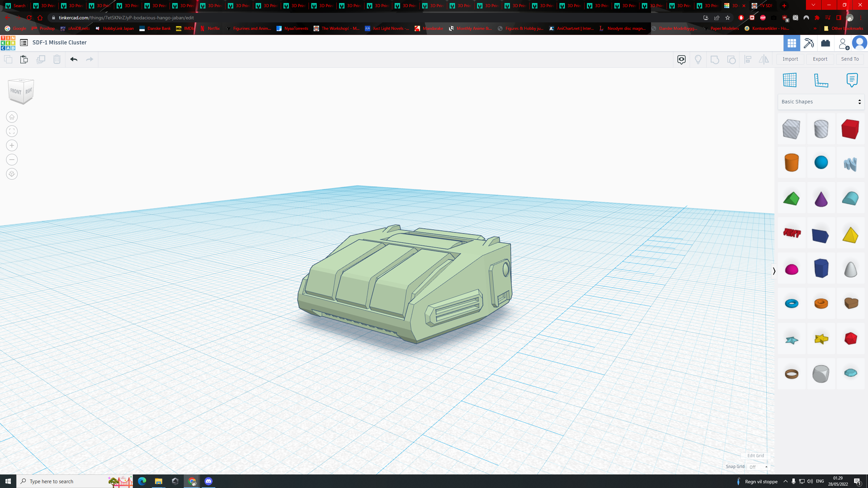Select the Box hole shape

(x=791, y=129)
